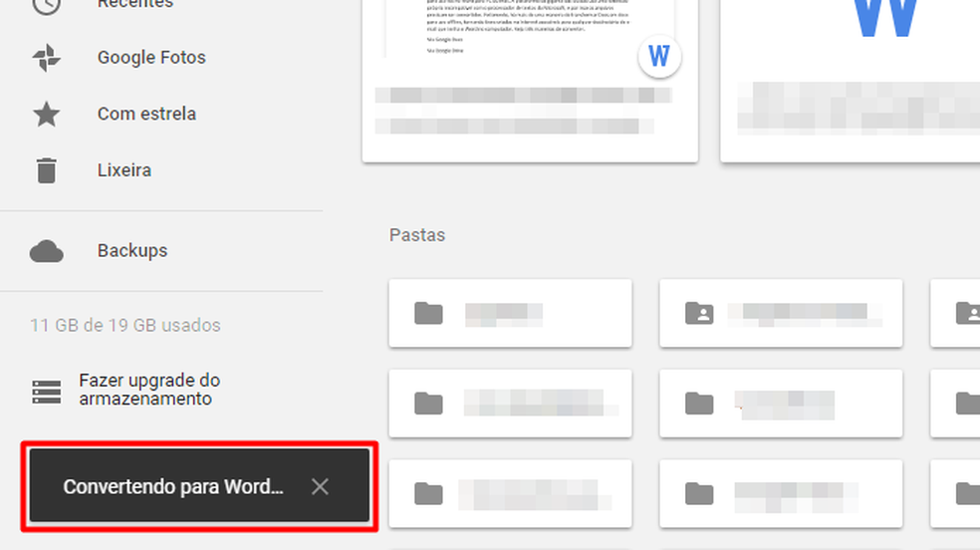Image resolution: width=980 pixels, height=550 pixels.
Task: Open the first folder in the bottom row
Action: (510, 494)
